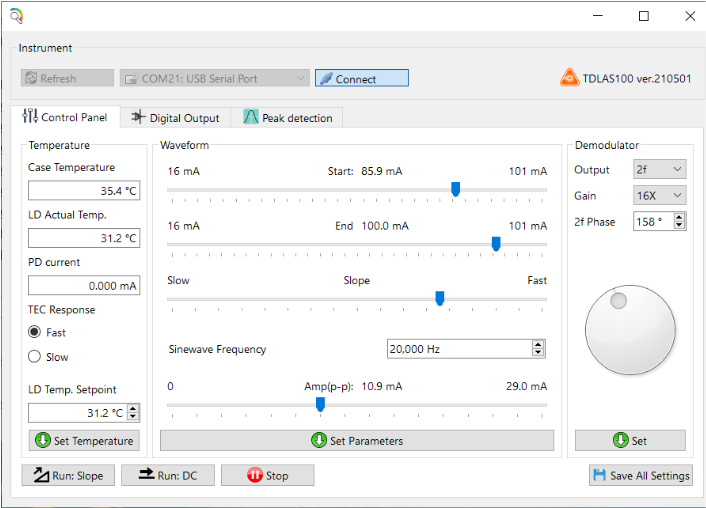Select Fast TEC Response option

35,332
